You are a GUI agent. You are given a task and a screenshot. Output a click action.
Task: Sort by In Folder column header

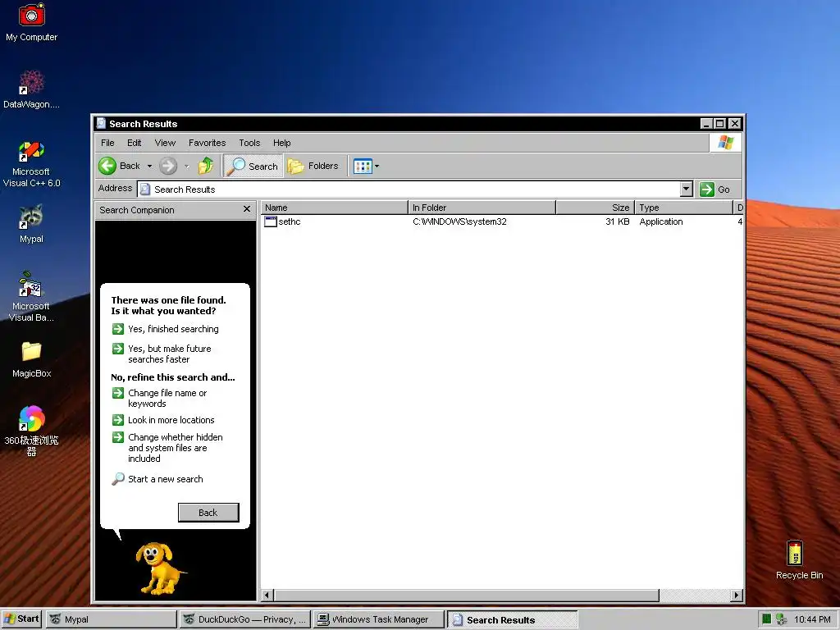tap(482, 208)
